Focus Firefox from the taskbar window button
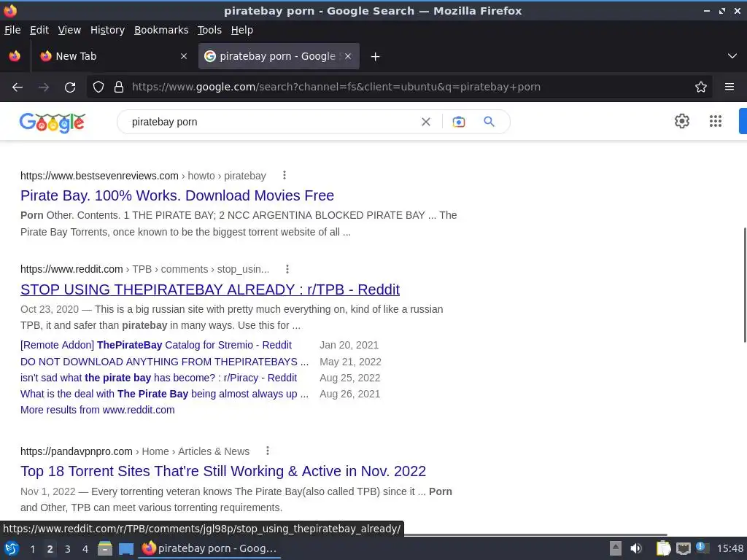This screenshot has height=560, width=747. point(209,548)
